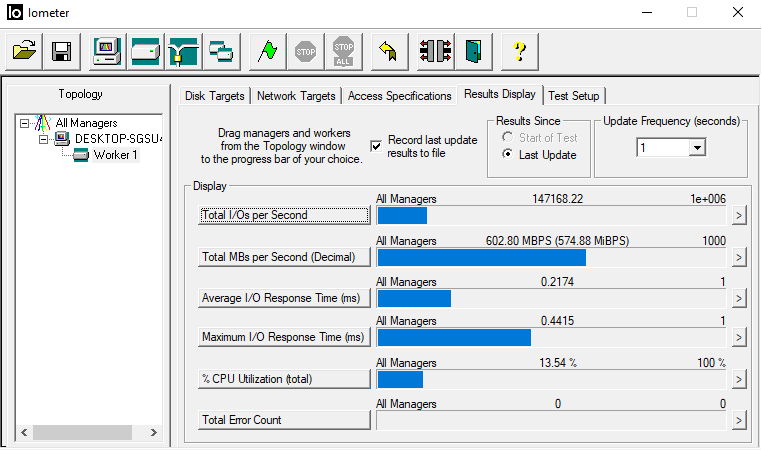Click the CPU Utilization progress bar

[x=551, y=380]
